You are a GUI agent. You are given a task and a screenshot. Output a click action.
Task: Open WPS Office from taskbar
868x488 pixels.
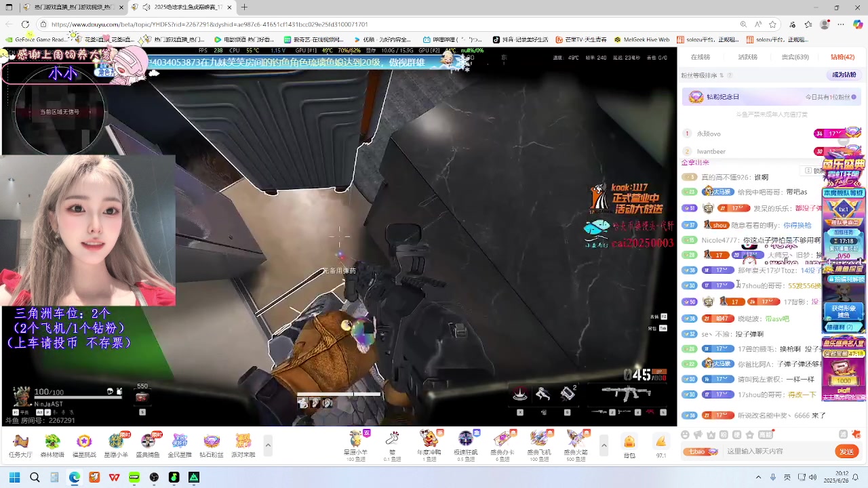click(114, 478)
